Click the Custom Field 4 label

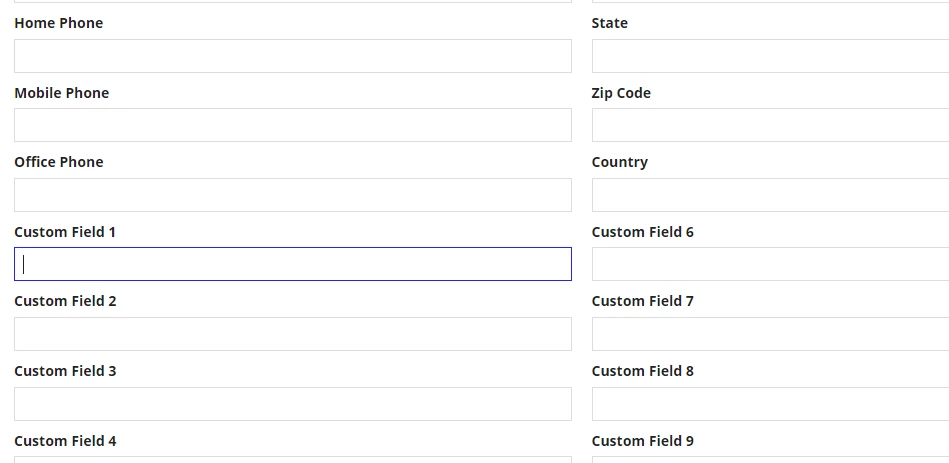[65, 441]
